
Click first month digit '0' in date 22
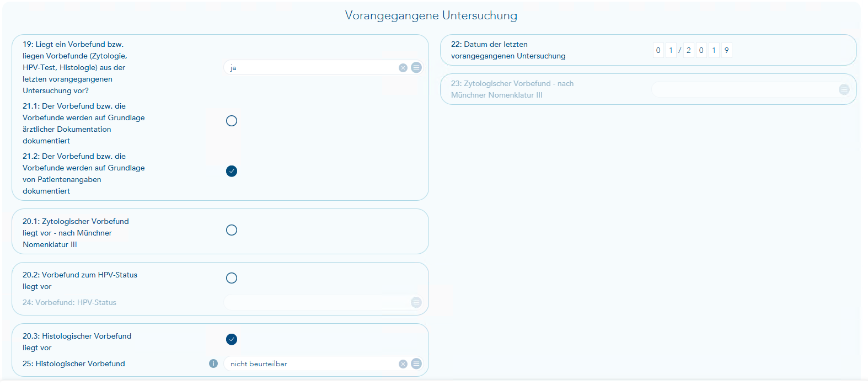(658, 50)
